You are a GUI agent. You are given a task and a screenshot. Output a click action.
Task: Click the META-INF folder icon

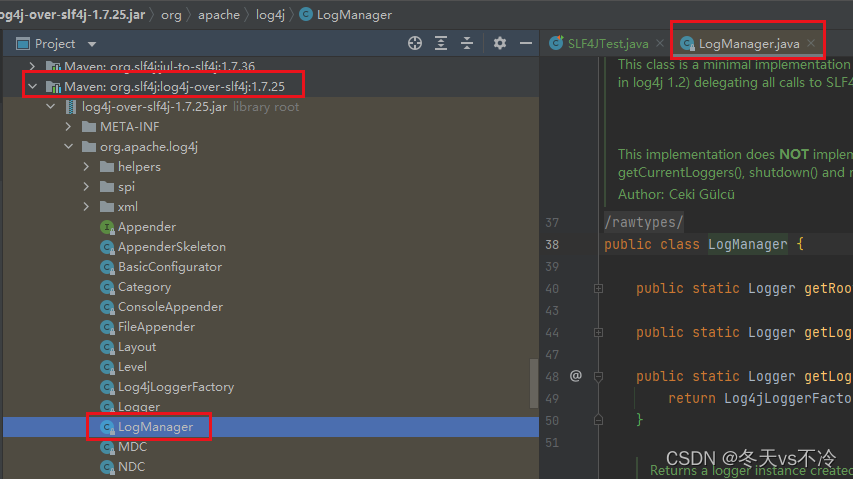pyautogui.click(x=89, y=127)
